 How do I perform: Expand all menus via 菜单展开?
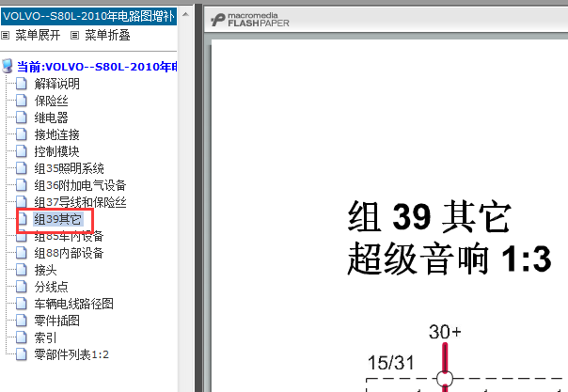(x=38, y=36)
